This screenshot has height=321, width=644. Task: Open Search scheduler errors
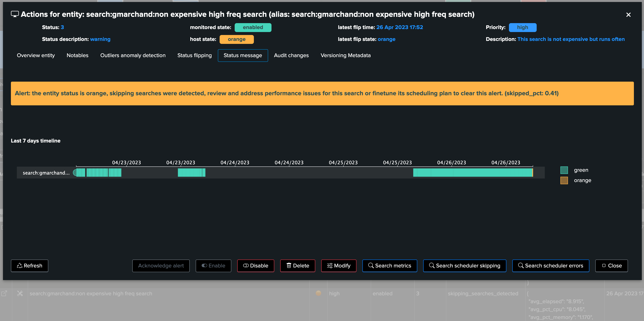tap(551, 266)
